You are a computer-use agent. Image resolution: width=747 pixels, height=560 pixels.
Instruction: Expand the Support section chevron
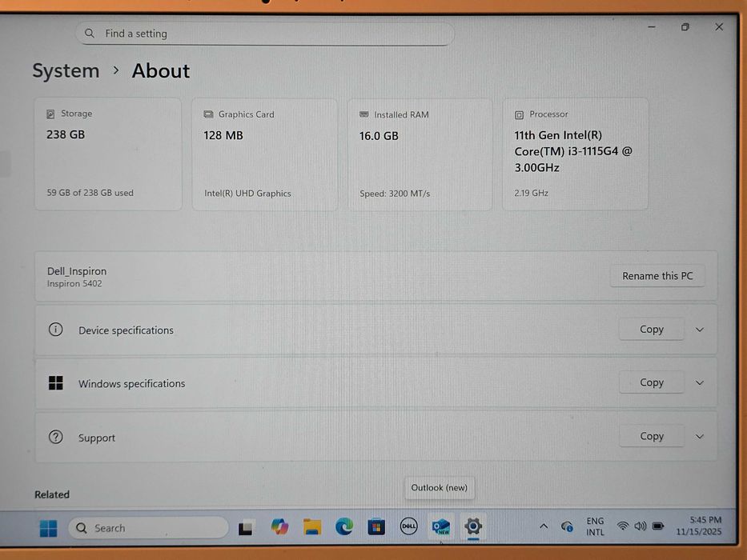click(x=699, y=436)
